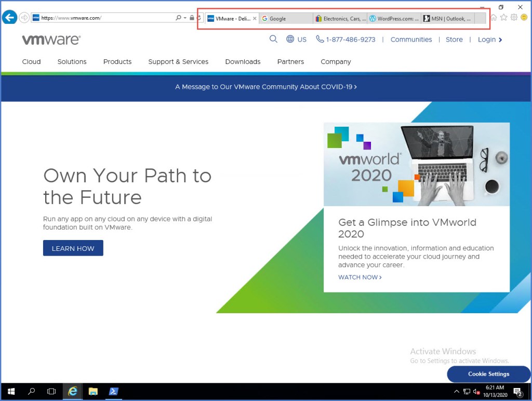The height and width of the screenshot is (401, 532).
Task: Click the browser Back arrow button
Action: pos(9,18)
